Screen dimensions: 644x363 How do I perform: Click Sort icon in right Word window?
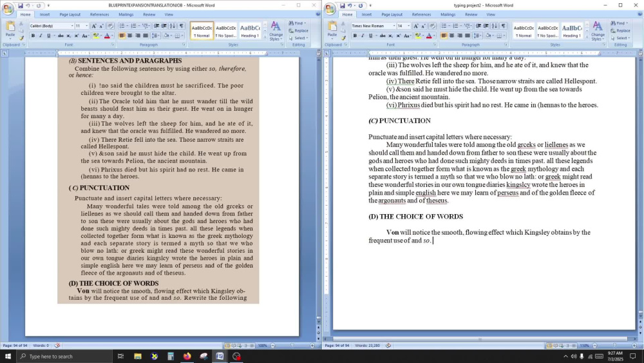tap(494, 26)
